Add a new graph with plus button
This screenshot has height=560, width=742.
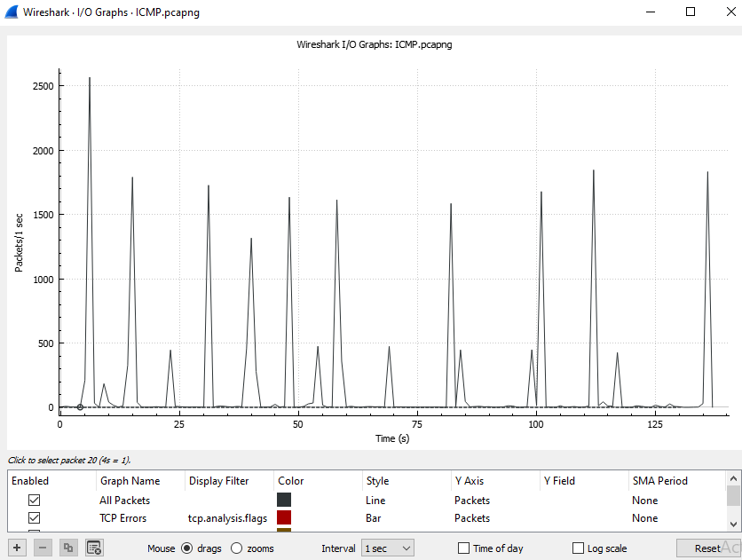tap(17, 548)
